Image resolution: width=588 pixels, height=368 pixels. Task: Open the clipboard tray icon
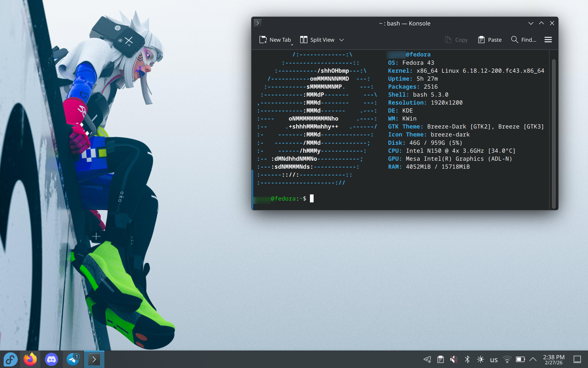pyautogui.click(x=440, y=359)
